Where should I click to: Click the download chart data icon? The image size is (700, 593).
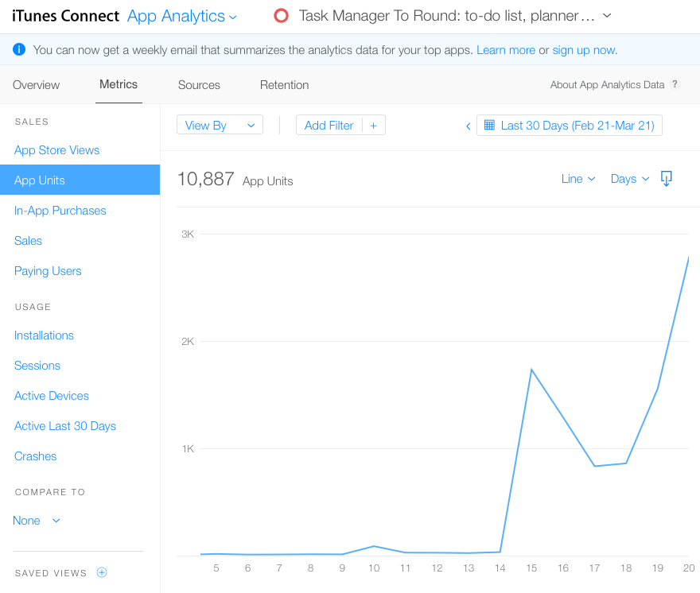point(666,179)
